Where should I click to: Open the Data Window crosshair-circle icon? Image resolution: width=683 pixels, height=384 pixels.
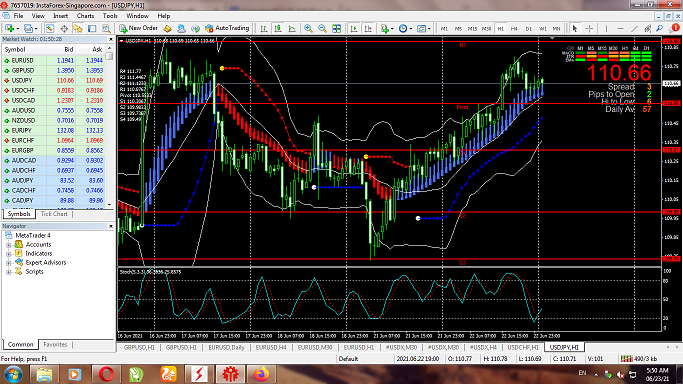(x=64, y=28)
